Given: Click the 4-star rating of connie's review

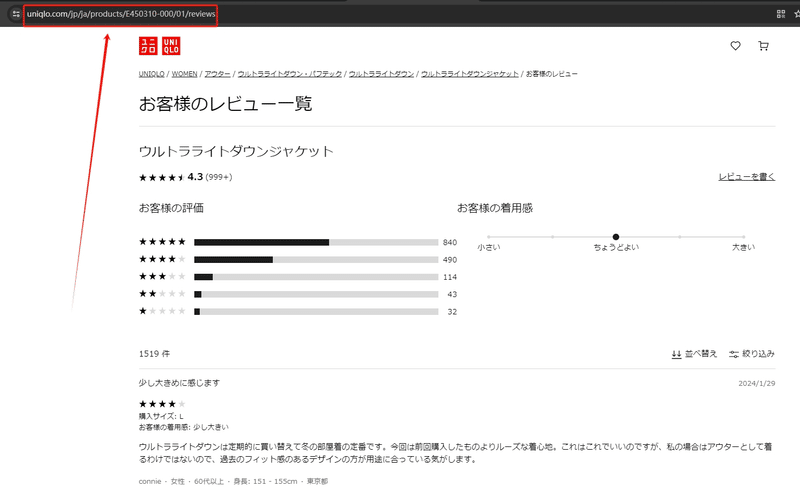Looking at the screenshot, I should tap(162, 404).
